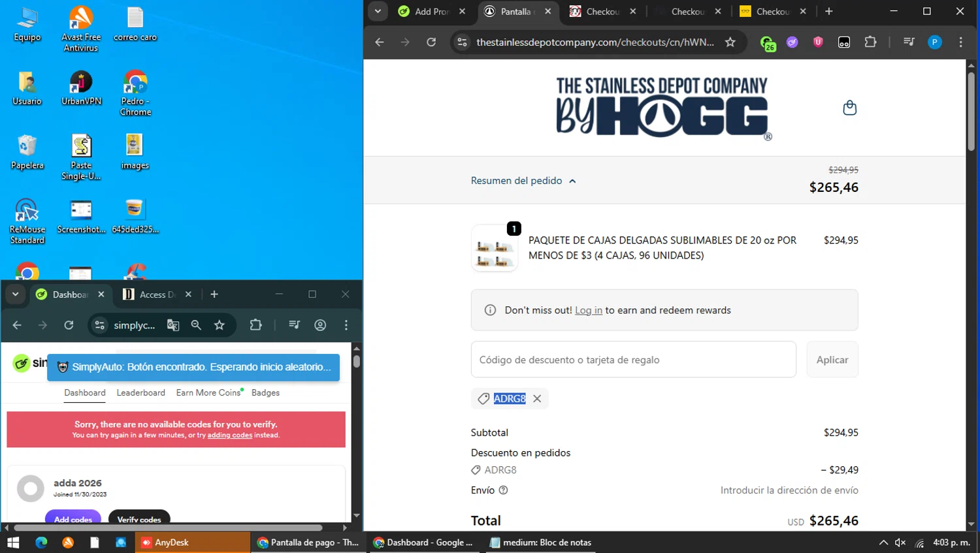This screenshot has width=980, height=553.
Task: Open the green extension icon with badge 26
Action: point(768,43)
